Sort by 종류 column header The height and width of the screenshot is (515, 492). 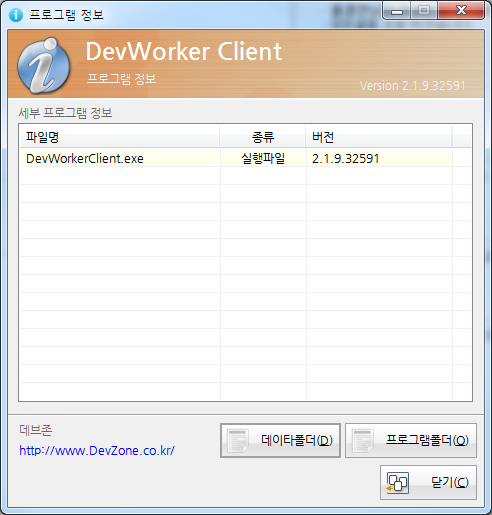(x=263, y=137)
